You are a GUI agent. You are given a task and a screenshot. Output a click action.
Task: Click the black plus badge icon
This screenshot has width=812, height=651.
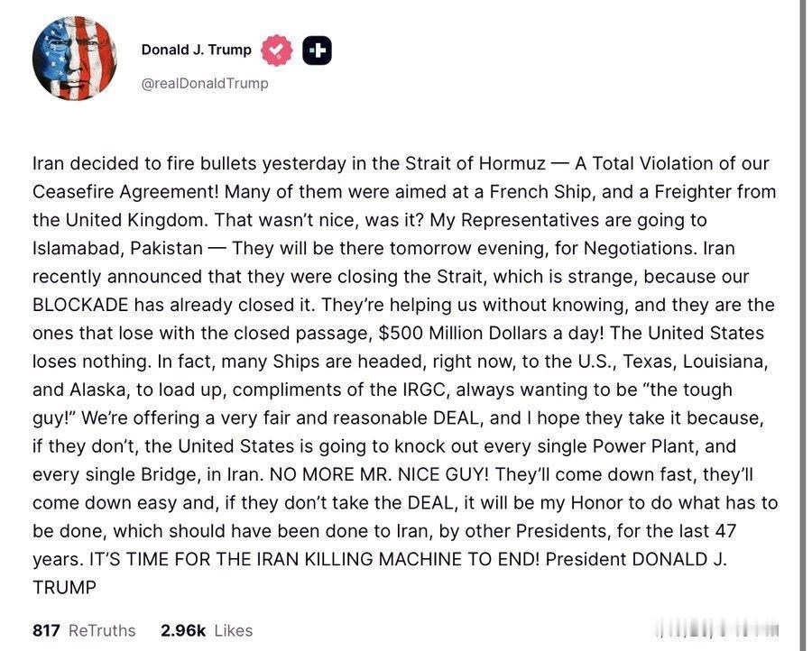(316, 50)
